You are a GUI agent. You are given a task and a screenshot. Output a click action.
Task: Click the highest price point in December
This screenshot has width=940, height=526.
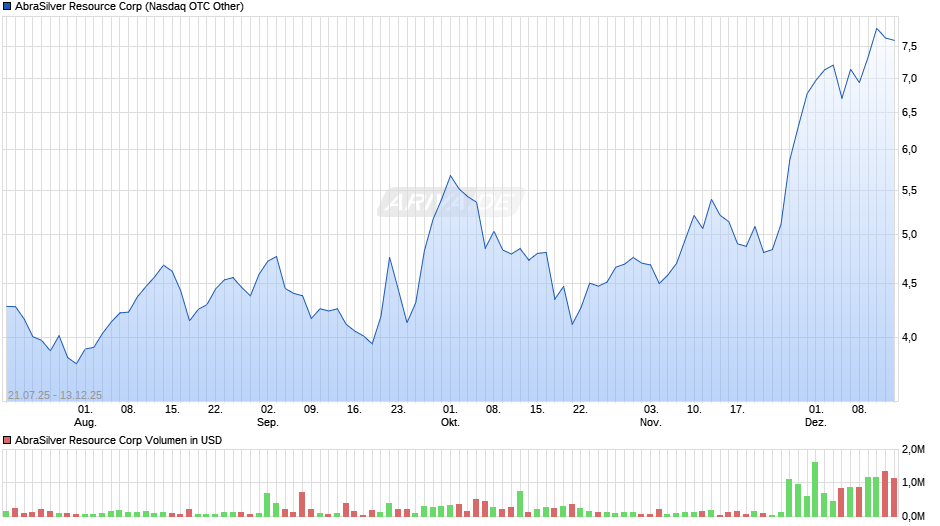(x=876, y=28)
